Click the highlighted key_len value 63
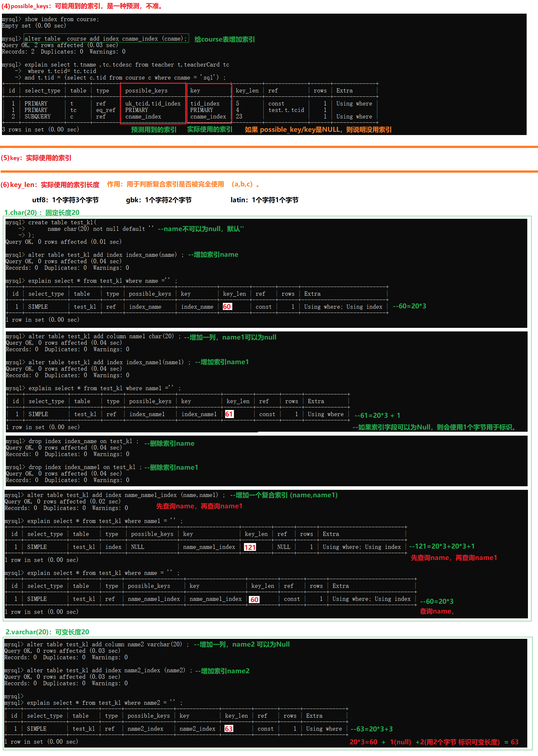This screenshot has height=756, width=538. (229, 728)
